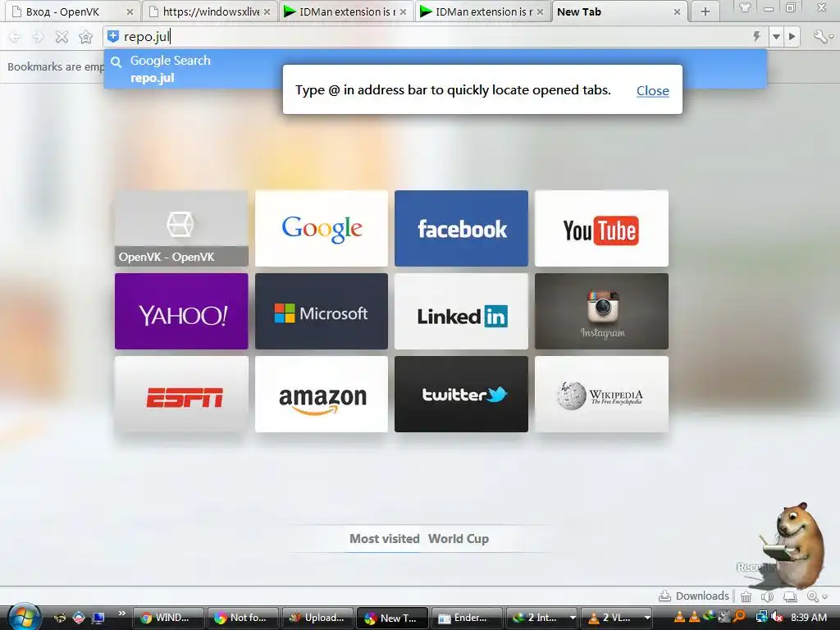Close the New Tab tab
Screen dimensions: 840x630
pos(677,11)
